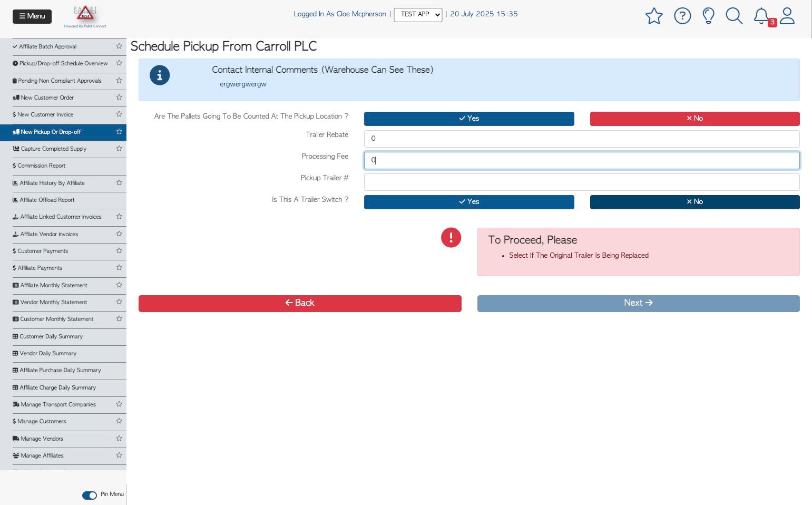Image resolution: width=812 pixels, height=505 pixels.
Task: Favorite star next to Manage Vendors
Action: 119,438
